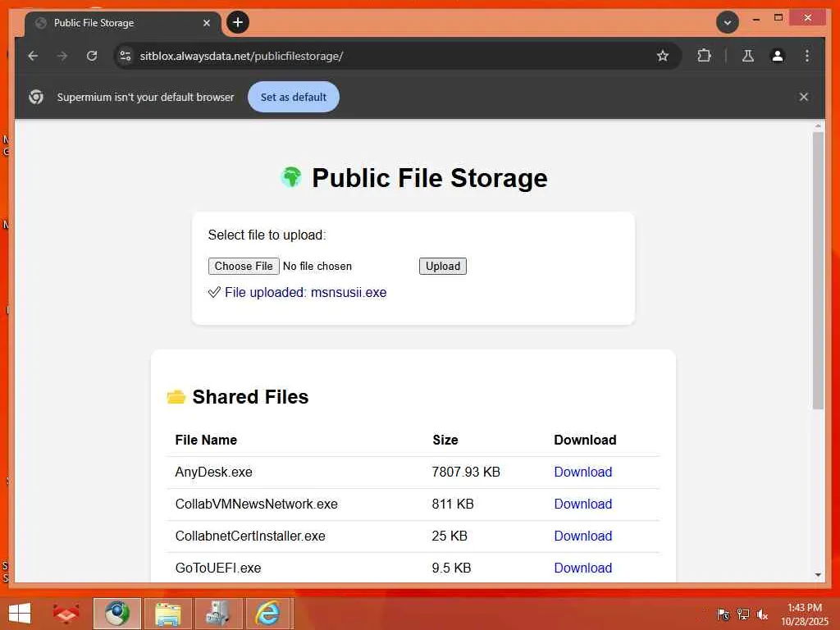Click the Download column header
Viewport: 840px width, 630px height.
tap(585, 440)
